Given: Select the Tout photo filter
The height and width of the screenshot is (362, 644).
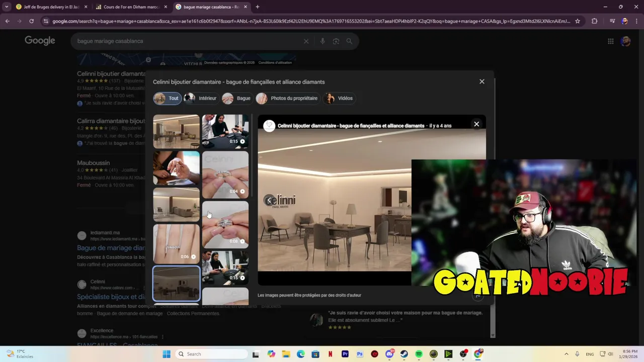Looking at the screenshot, I should click(x=167, y=98).
